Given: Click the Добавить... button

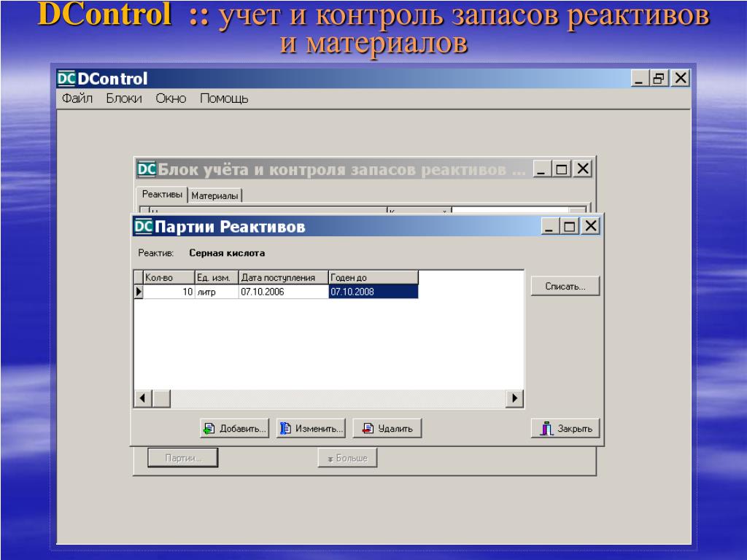Looking at the screenshot, I should pos(234,428).
